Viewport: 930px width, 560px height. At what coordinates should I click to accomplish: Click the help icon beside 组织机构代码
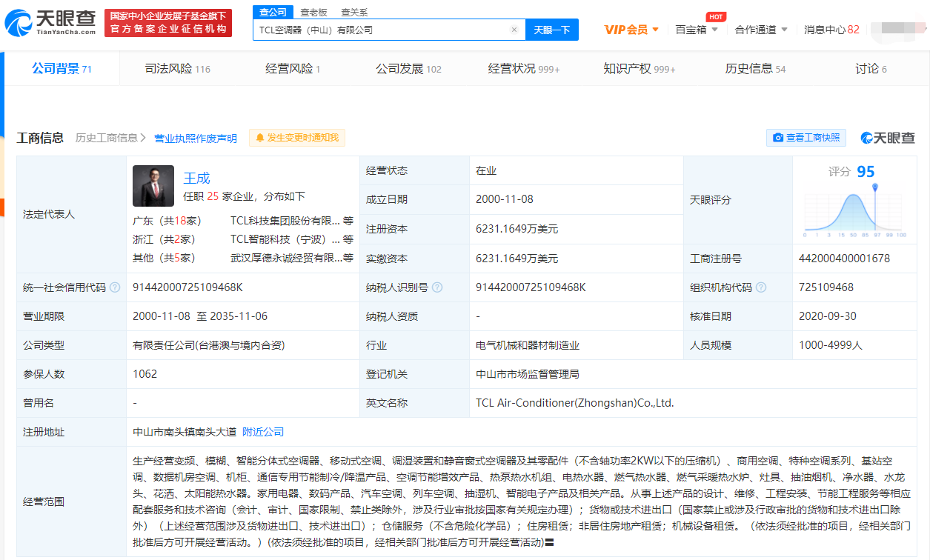click(761, 287)
